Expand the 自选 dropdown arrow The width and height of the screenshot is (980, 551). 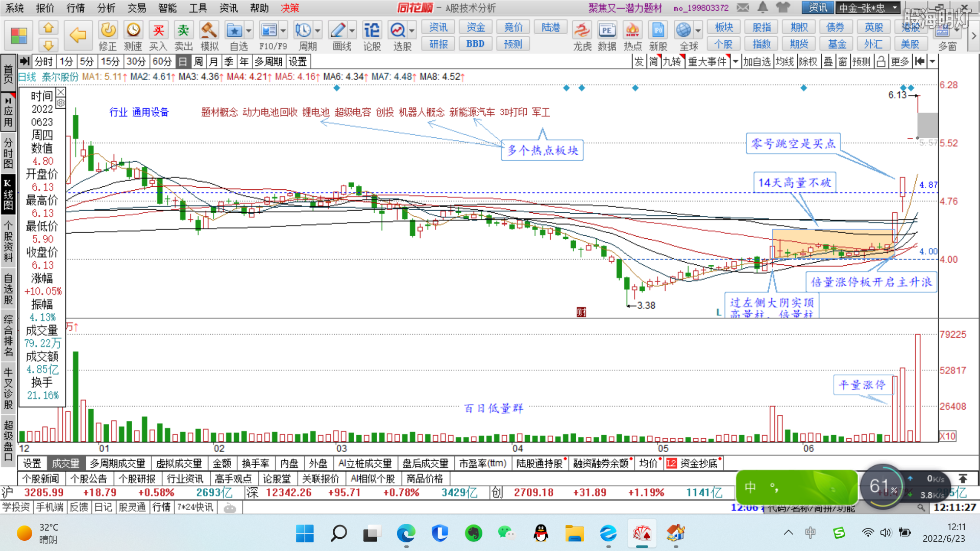click(249, 31)
